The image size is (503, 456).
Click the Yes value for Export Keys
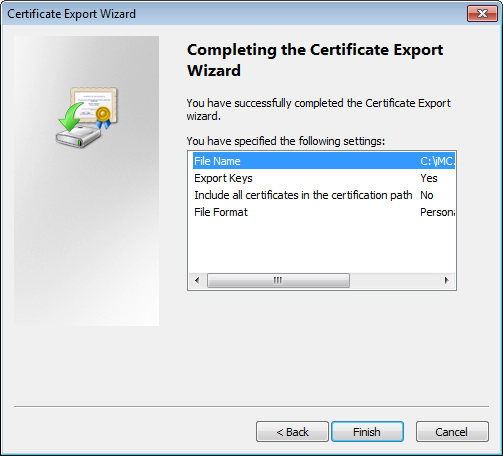tap(429, 178)
